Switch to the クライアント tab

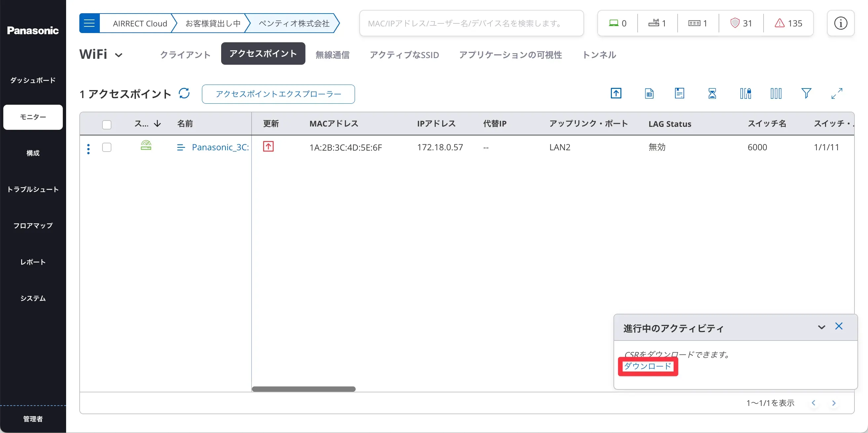pos(185,54)
